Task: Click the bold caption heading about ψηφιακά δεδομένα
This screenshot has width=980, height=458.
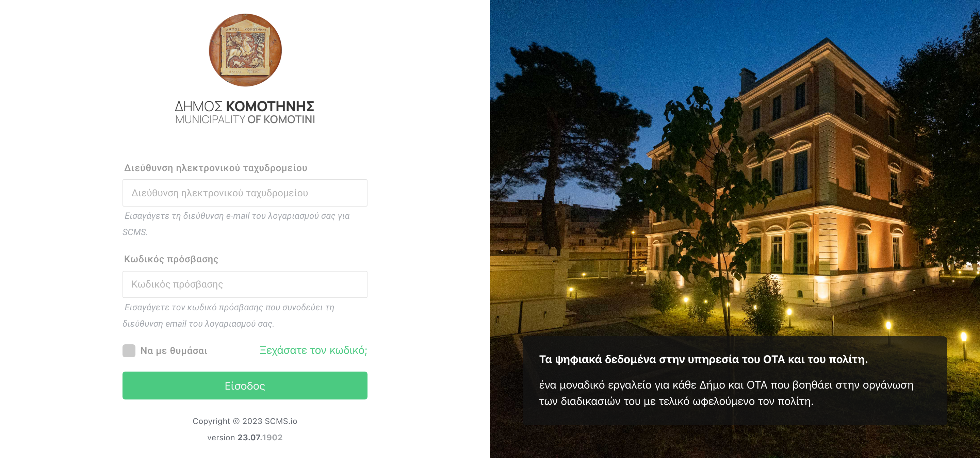Action: (703, 359)
